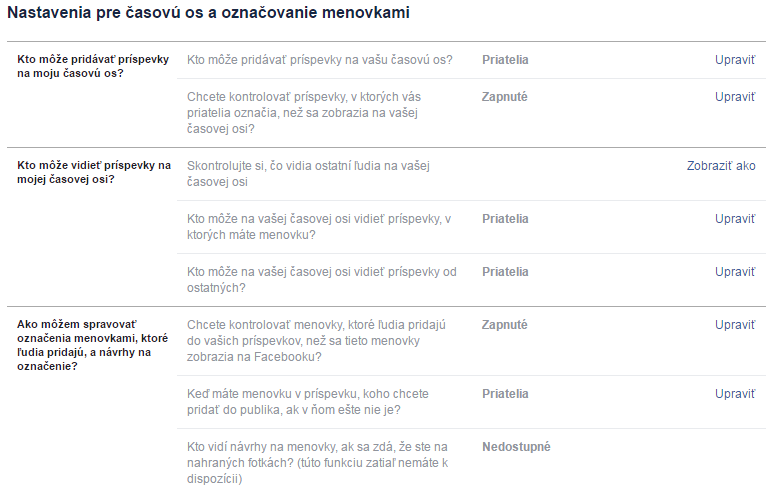This screenshot has width=783, height=493.
Task: Click Upraviť for adding audience when tagged
Action: tap(735, 394)
